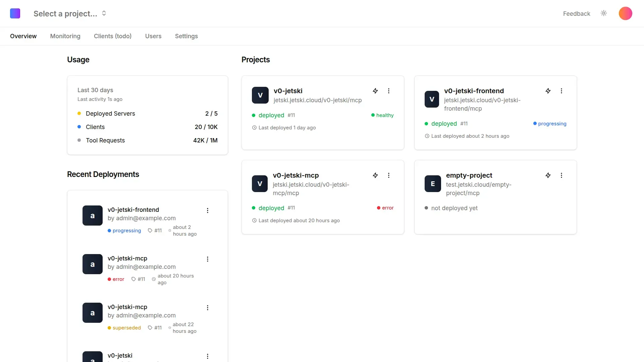Viewport: 644px width, 362px height.
Task: Click the 42K / 1M value
Action: click(x=205, y=140)
